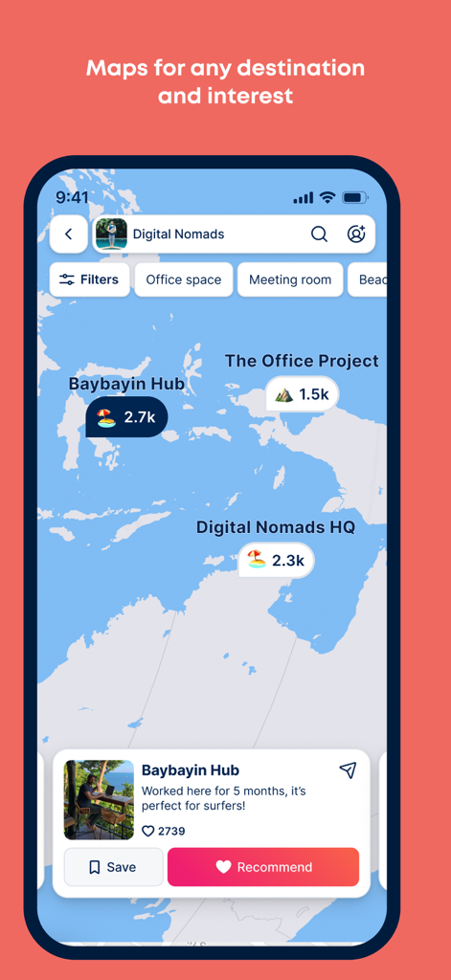The height and width of the screenshot is (980, 451).
Task: Tap the cellular signal bars icon
Action: [304, 197]
